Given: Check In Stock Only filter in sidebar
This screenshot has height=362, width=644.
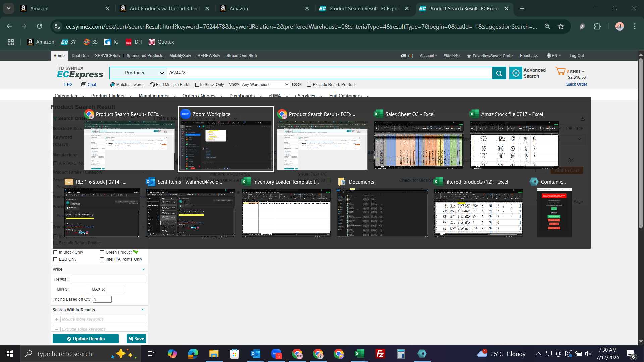Looking at the screenshot, I should 55,252.
